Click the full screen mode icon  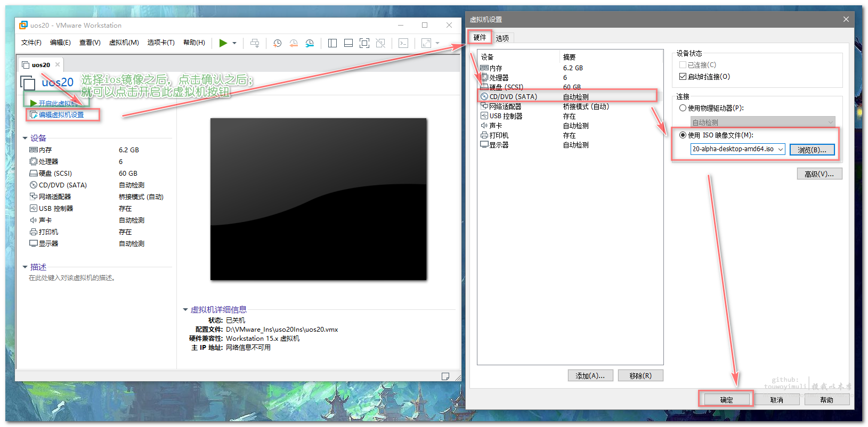(x=364, y=43)
